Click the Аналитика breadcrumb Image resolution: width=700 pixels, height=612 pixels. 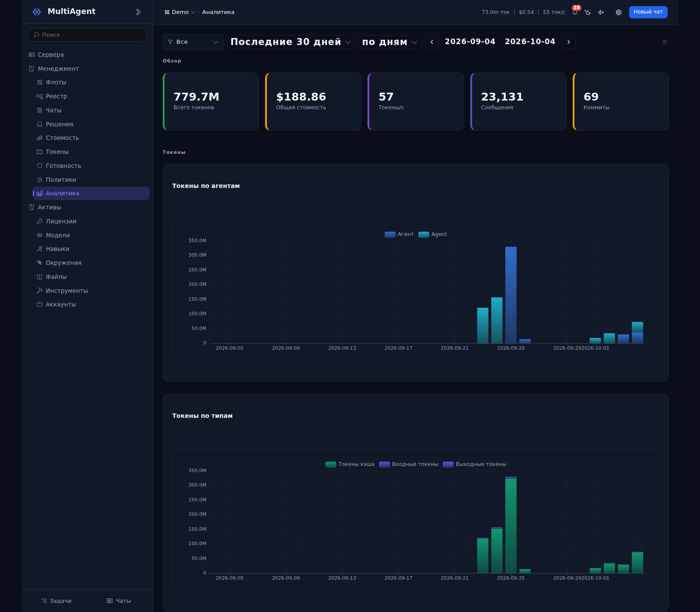pos(218,12)
